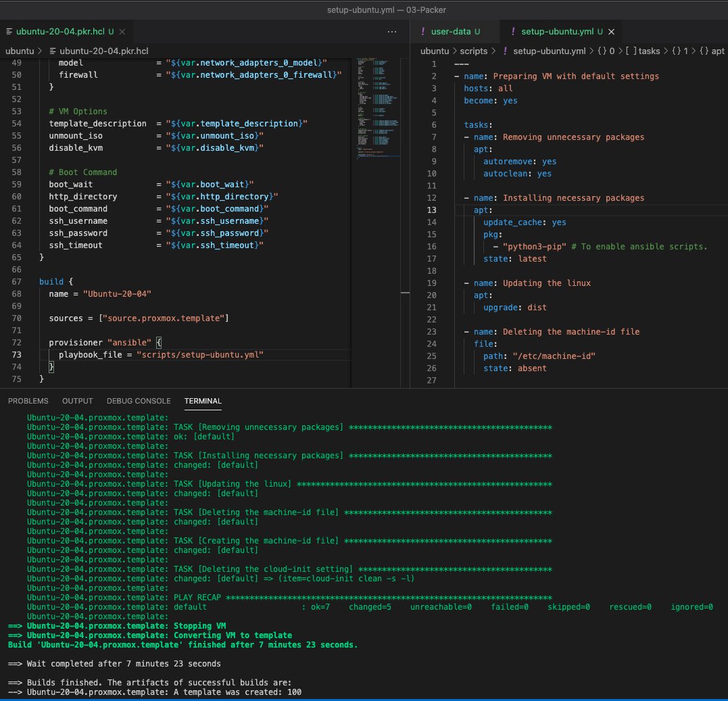Click TASK [Updating the linux] terminal line
This screenshot has width=728, height=701.
[x=290, y=484]
